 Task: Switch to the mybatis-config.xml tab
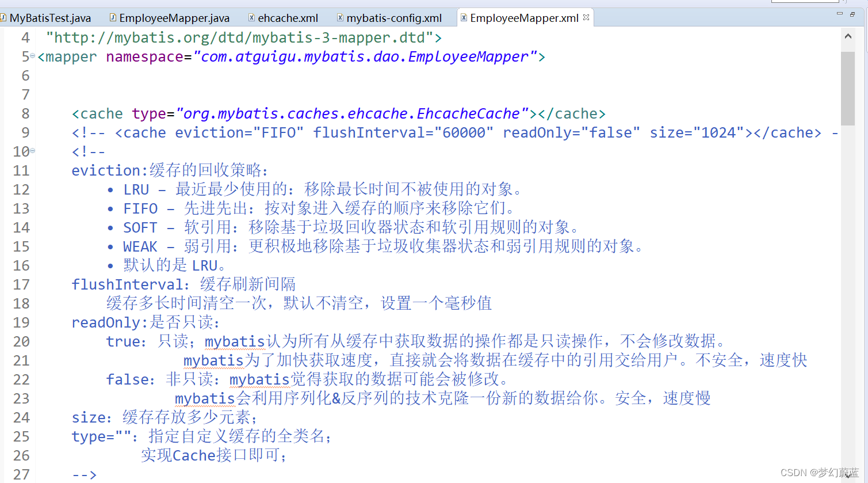coord(389,18)
